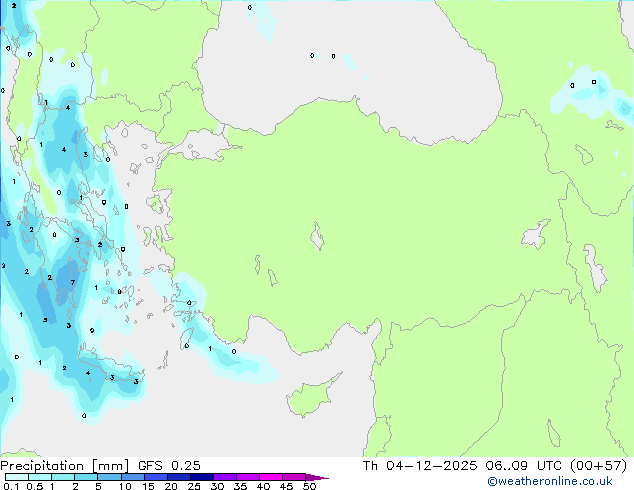Click the '0.1' legend tick label
The width and height of the screenshot is (634, 490).
click(x=12, y=486)
